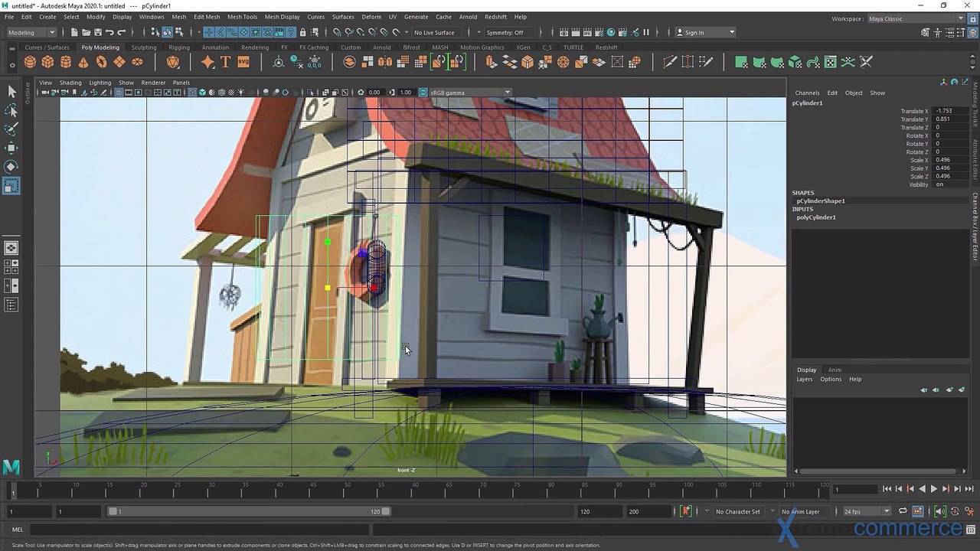Click the Platonic Solid shelf icon
This screenshot has height=551, width=980.
tap(173, 62)
